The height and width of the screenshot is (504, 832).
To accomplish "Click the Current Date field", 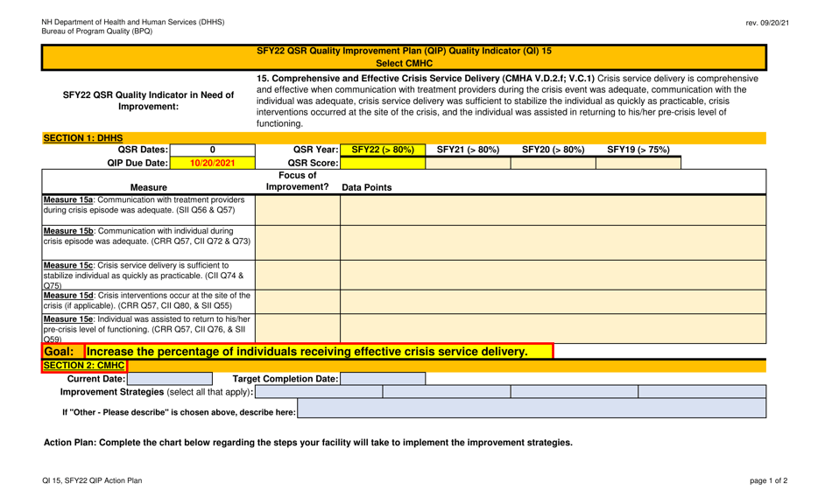I will click(x=171, y=379).
